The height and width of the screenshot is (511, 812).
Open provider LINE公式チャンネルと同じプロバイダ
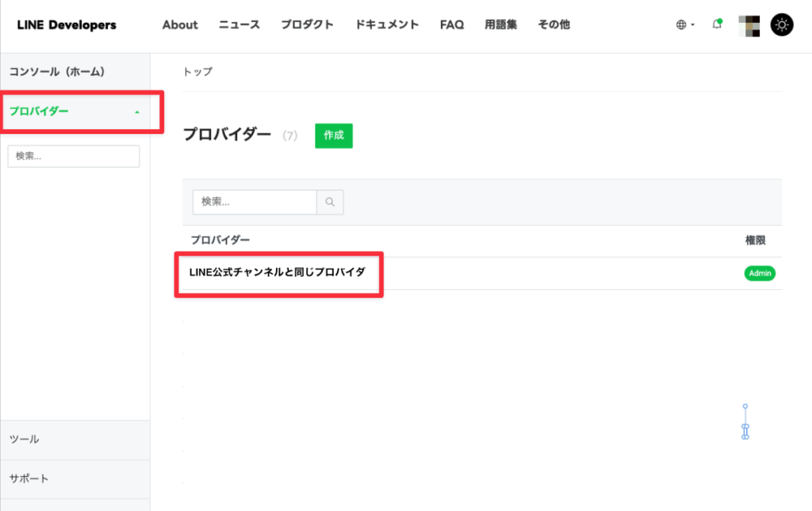(278, 273)
